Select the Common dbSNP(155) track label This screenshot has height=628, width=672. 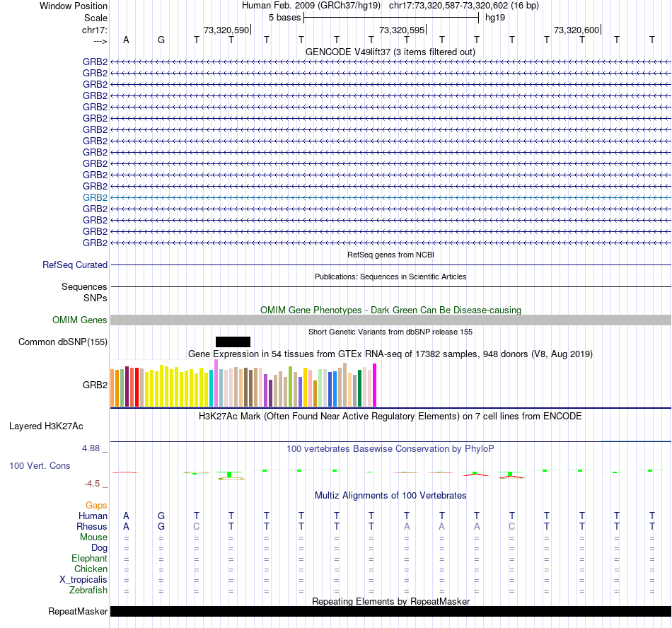[x=62, y=342]
